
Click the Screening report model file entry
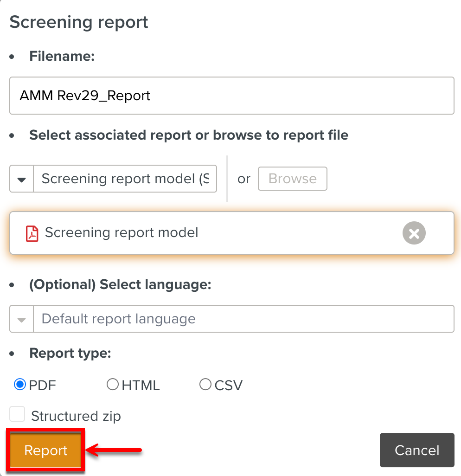tap(122, 233)
